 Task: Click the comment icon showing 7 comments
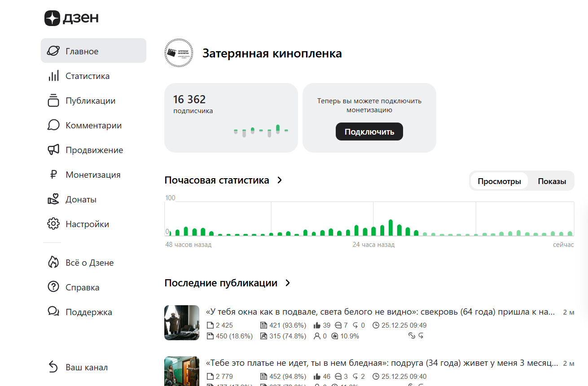[x=338, y=325]
